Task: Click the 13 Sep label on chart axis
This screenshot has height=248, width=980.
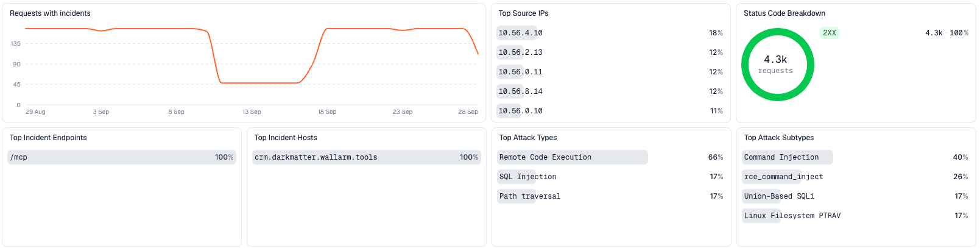Action: tap(252, 112)
